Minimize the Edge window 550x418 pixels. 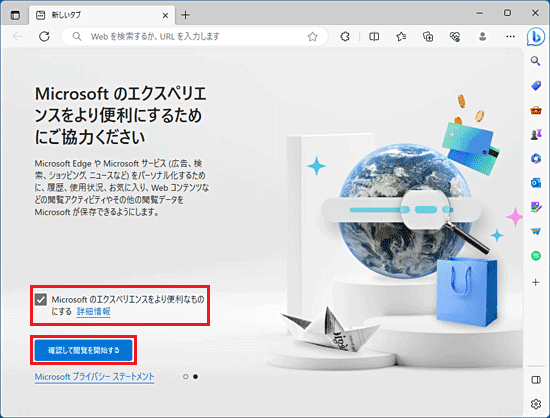point(479,13)
